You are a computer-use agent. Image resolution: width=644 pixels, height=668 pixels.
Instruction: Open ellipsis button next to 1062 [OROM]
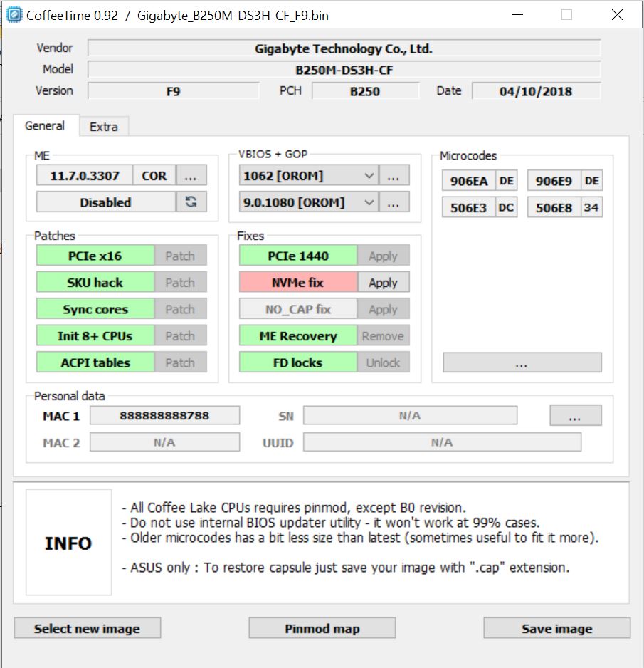(394, 175)
